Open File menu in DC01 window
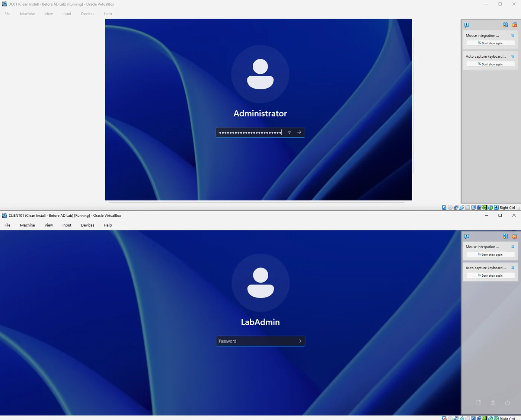The width and height of the screenshot is (521, 420). pyautogui.click(x=7, y=14)
